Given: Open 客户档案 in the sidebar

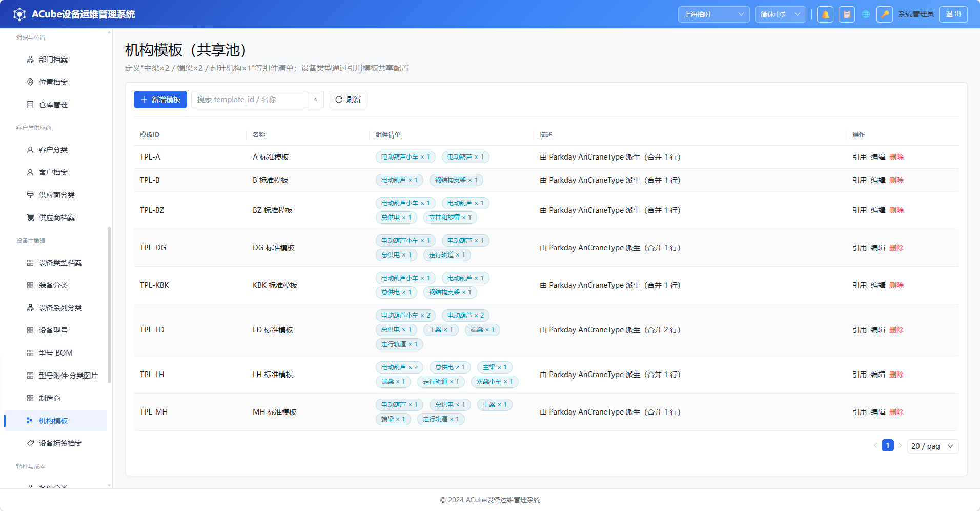Looking at the screenshot, I should tap(55, 172).
